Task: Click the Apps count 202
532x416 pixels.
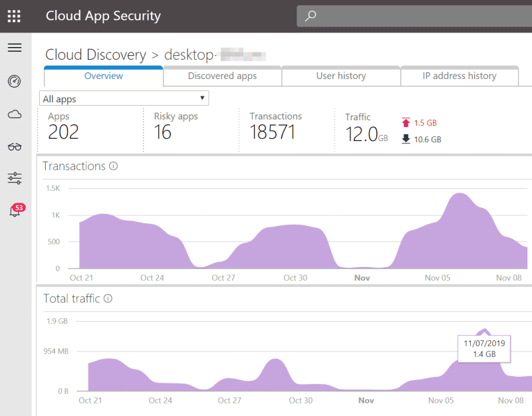Action: coord(63,132)
